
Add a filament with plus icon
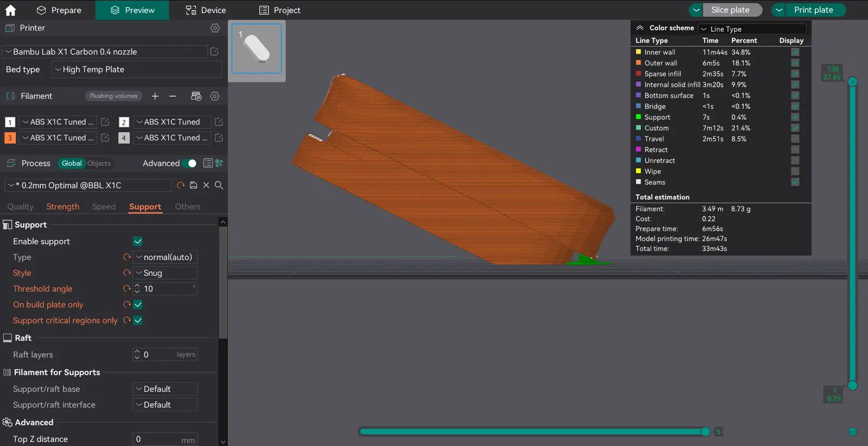tap(155, 96)
